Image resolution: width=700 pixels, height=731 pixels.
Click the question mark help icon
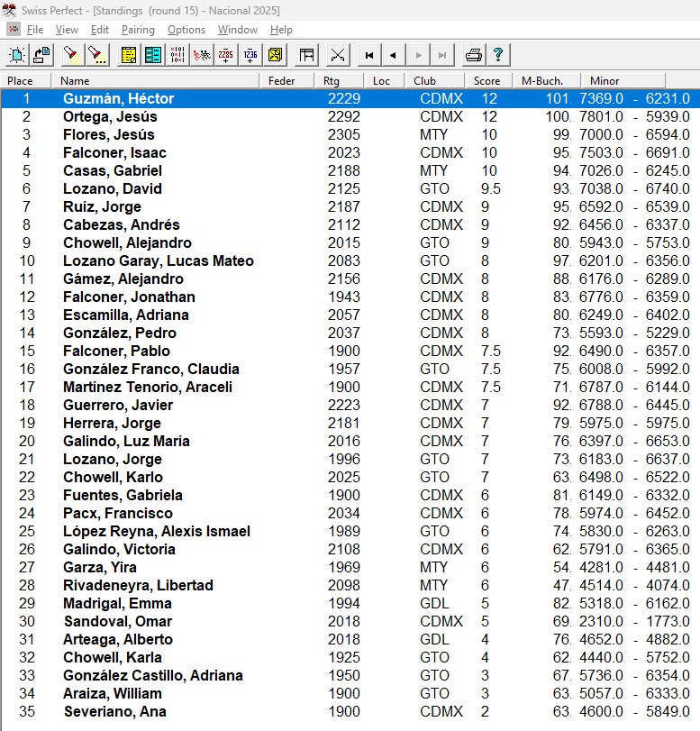click(498, 55)
